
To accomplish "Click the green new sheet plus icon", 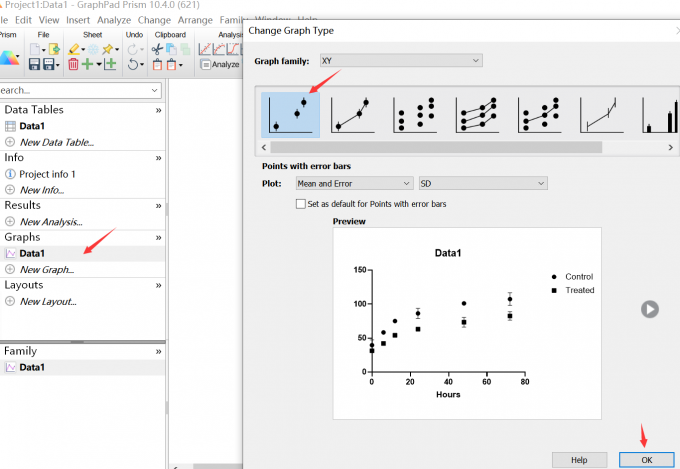I will pos(88,65).
